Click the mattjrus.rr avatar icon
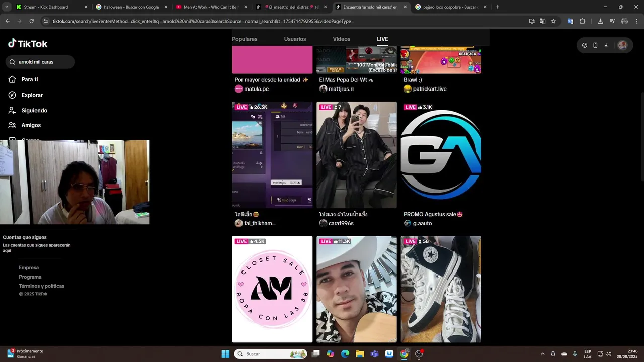 [x=323, y=89]
